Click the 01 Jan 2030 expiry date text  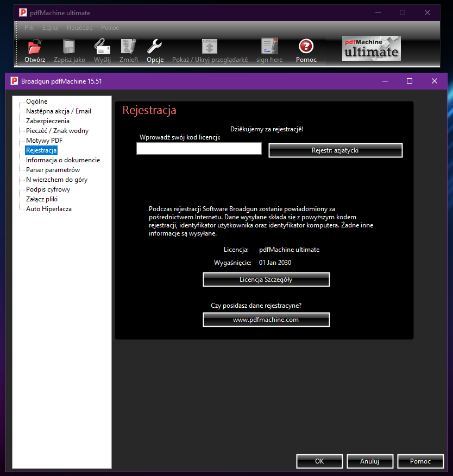point(275,263)
